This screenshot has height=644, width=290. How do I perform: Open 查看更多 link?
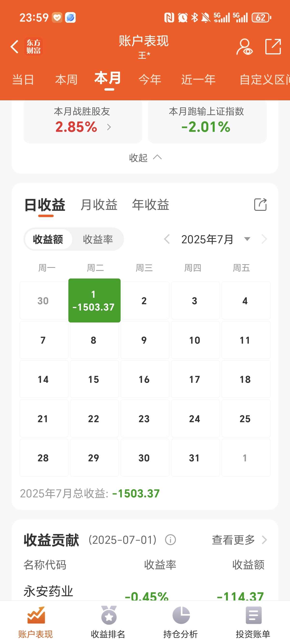click(x=239, y=540)
